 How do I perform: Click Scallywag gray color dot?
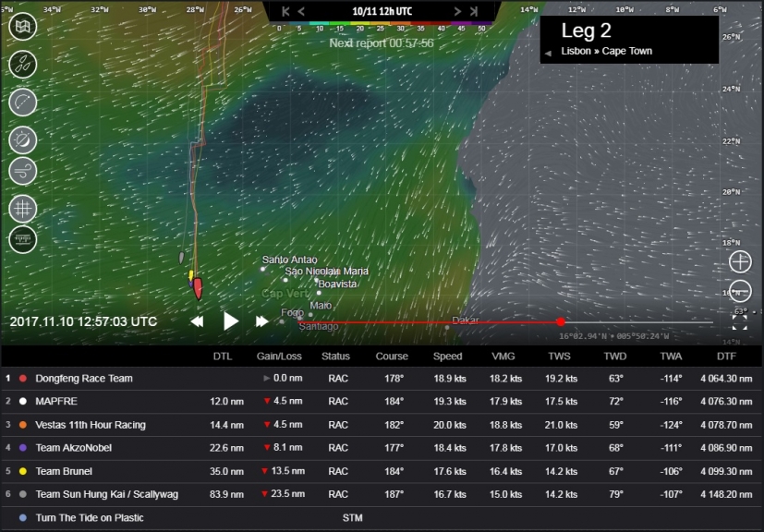[x=23, y=494]
